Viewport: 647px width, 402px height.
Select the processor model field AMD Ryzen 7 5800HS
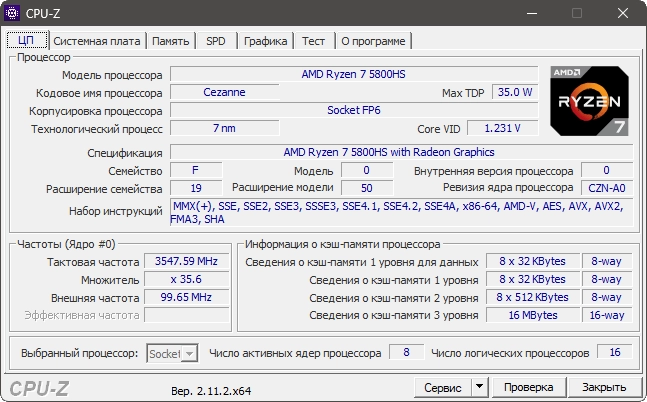click(354, 74)
